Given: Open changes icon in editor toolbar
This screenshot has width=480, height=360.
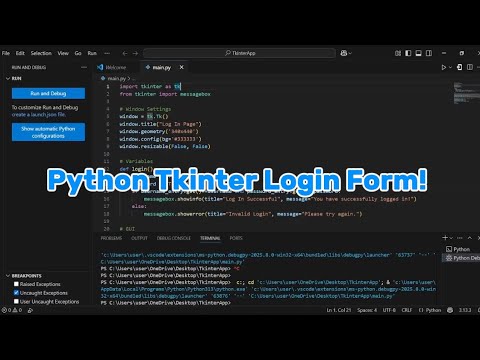Looking at the screenshot, I should pos(459,67).
